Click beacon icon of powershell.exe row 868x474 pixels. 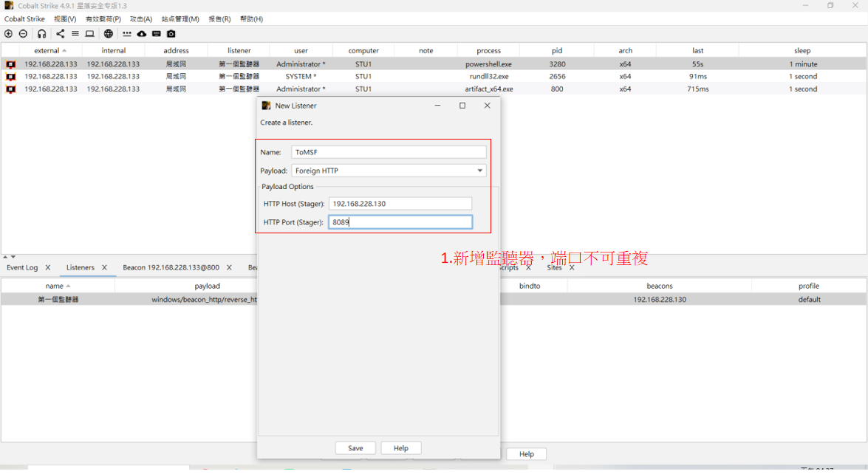[10, 64]
